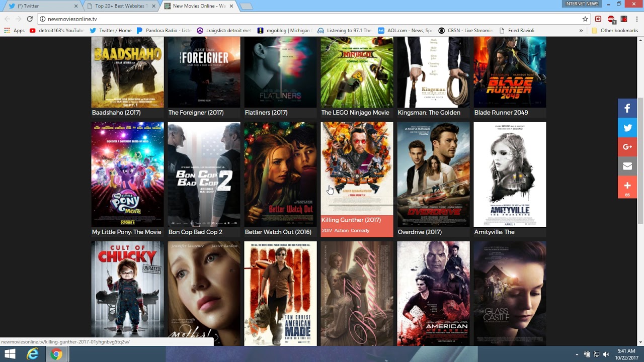Open Blade Runner 2049 poster

click(510, 72)
